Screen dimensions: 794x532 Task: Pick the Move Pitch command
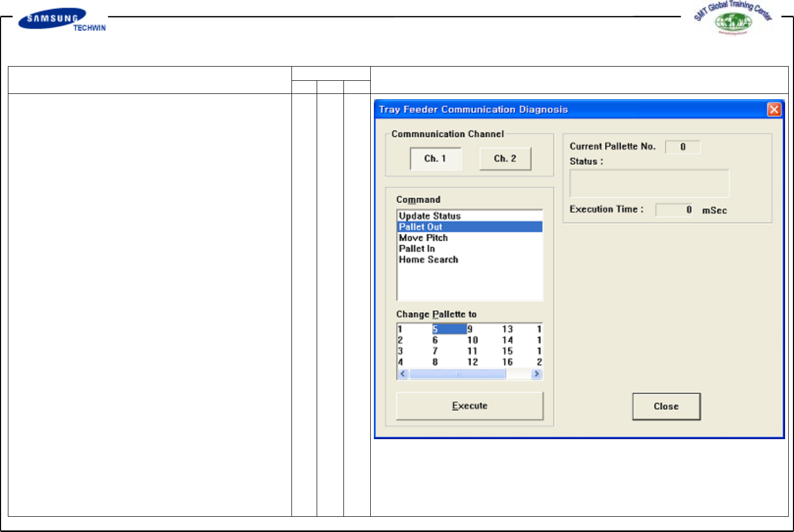[x=470, y=238]
